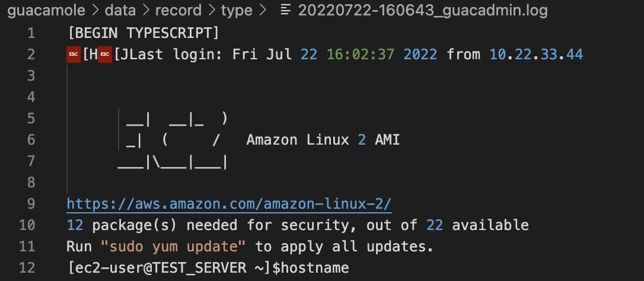Place cursor in the [BEGIN TYPESCRIPT] text
644x281 pixels.
tap(144, 33)
